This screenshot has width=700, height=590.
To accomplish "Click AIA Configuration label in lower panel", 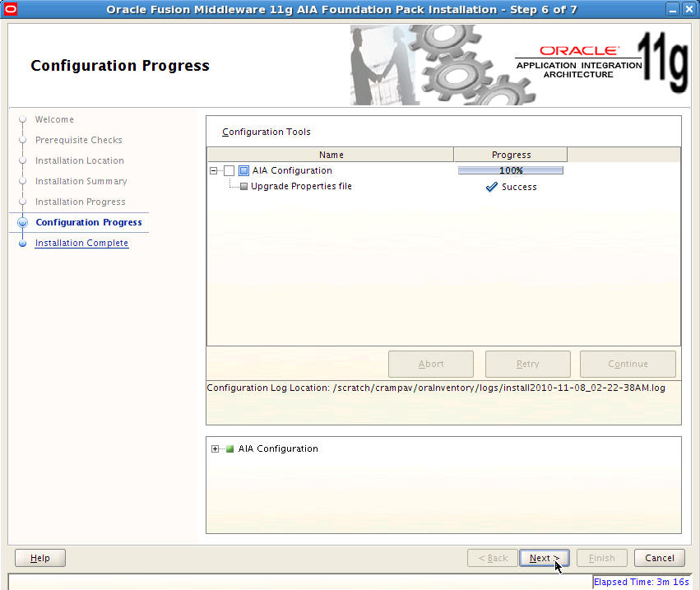I will pos(278,448).
